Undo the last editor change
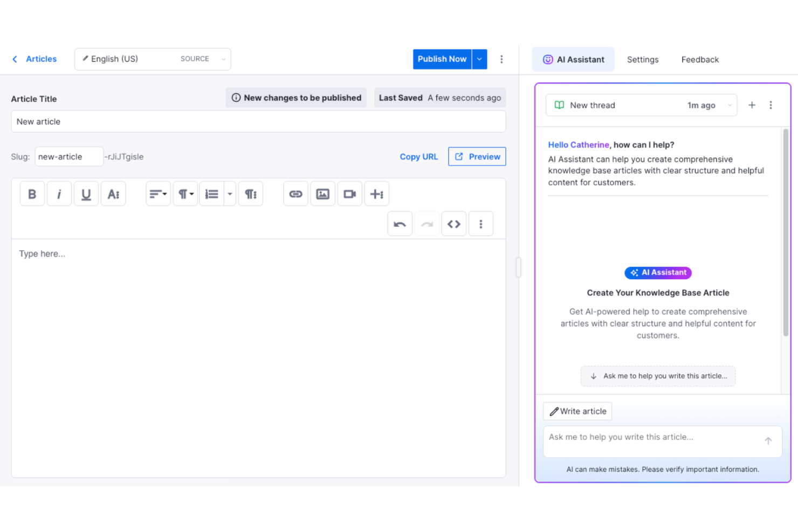Screen dimensions: 798x532 (400, 223)
